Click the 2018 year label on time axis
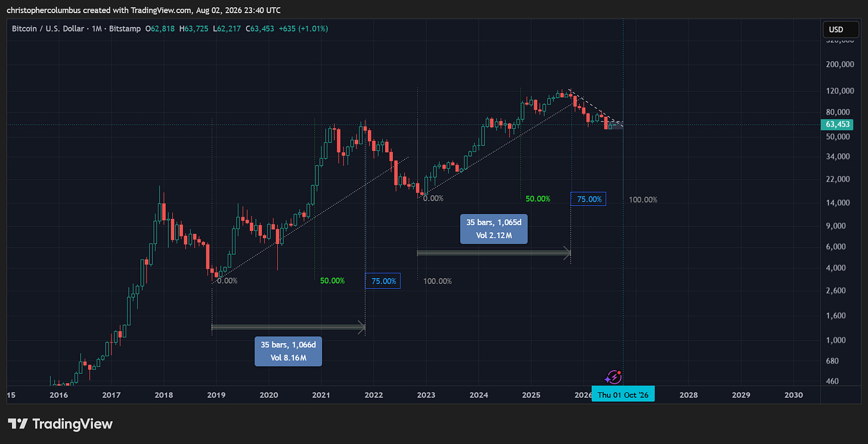868x444 pixels. point(164,395)
